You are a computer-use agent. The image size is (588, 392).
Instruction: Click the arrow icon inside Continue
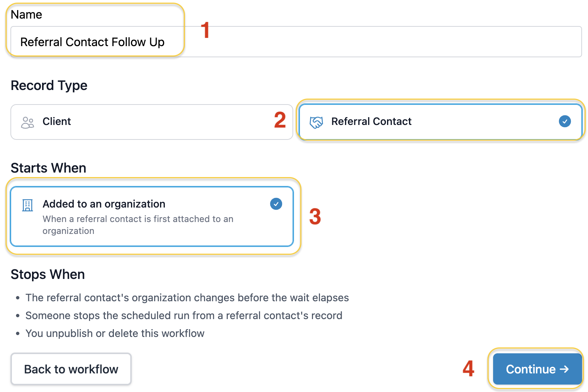(564, 369)
